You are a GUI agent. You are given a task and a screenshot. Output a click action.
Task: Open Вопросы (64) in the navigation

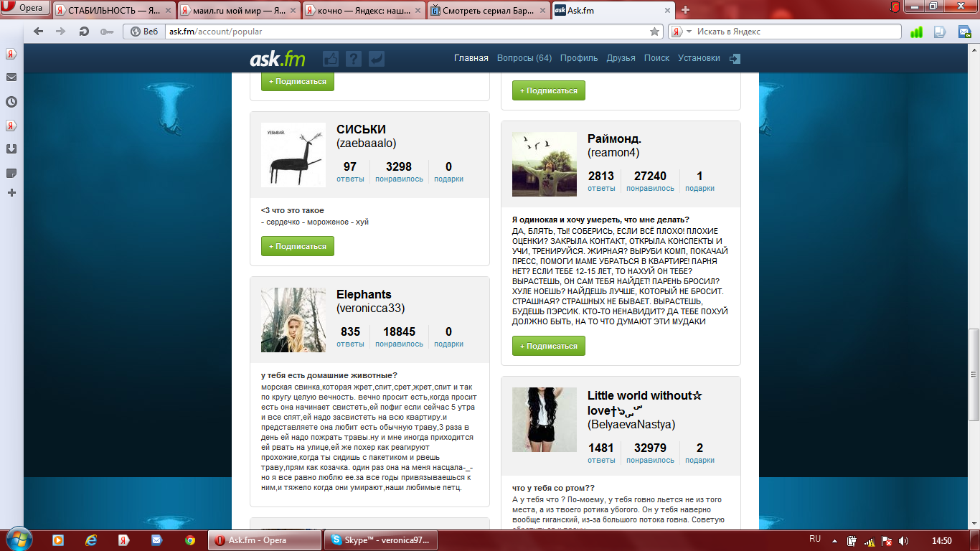point(524,58)
